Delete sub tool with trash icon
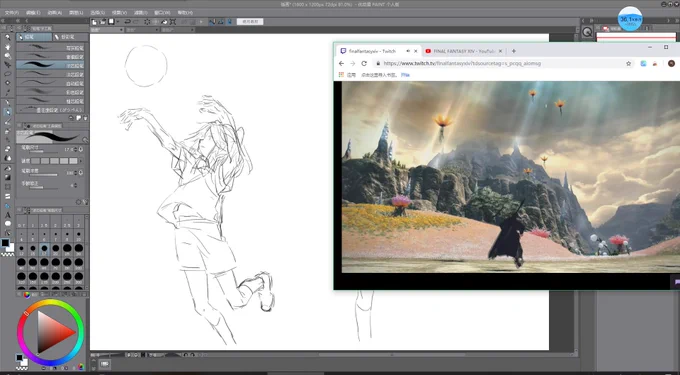Image resolution: width=680 pixels, height=375 pixels. [85, 118]
